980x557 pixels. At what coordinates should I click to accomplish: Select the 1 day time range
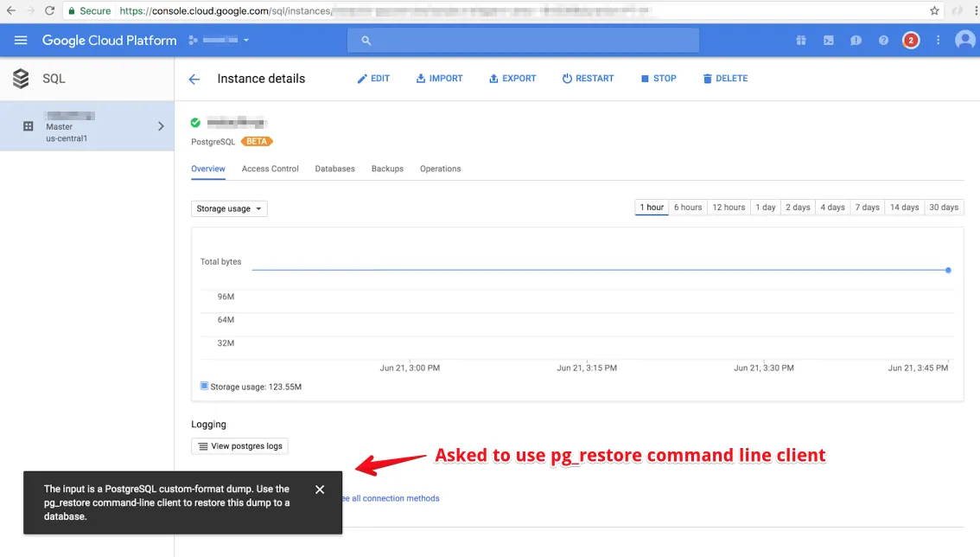pyautogui.click(x=766, y=208)
